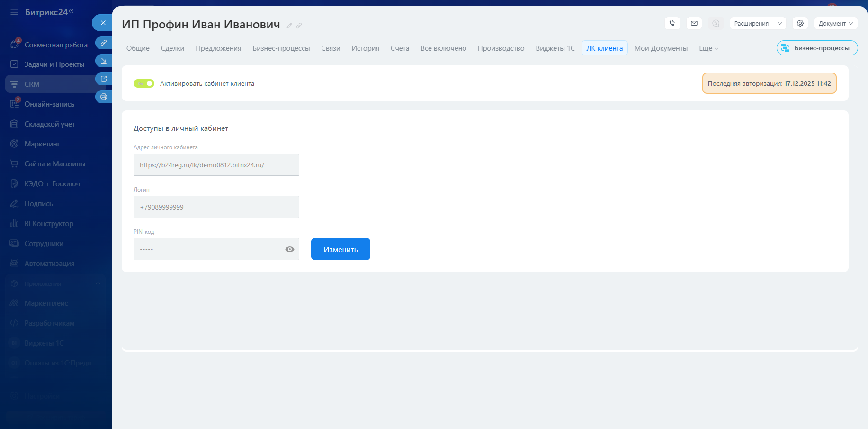Expand the 'Расширения' dropdown arrow
The image size is (868, 429).
click(779, 23)
